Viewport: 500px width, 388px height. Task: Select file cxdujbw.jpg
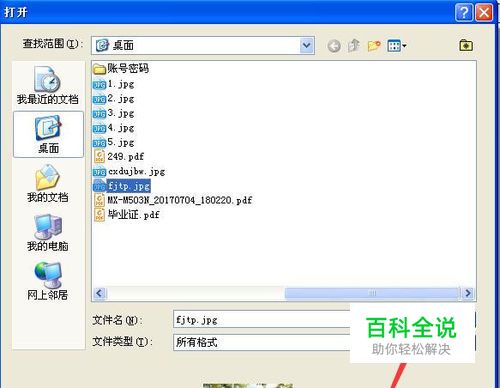[x=129, y=172]
